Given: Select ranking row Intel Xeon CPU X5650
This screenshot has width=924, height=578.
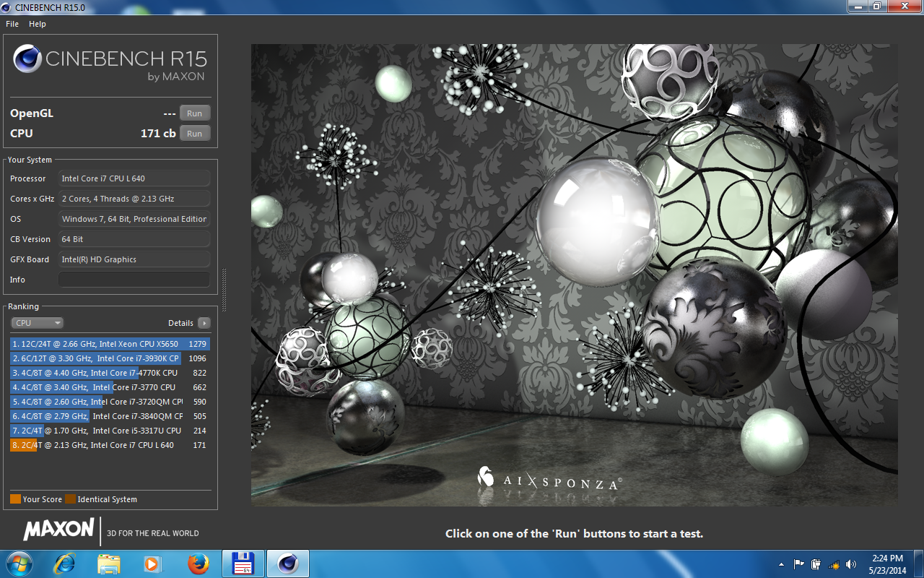Looking at the screenshot, I should (x=110, y=344).
